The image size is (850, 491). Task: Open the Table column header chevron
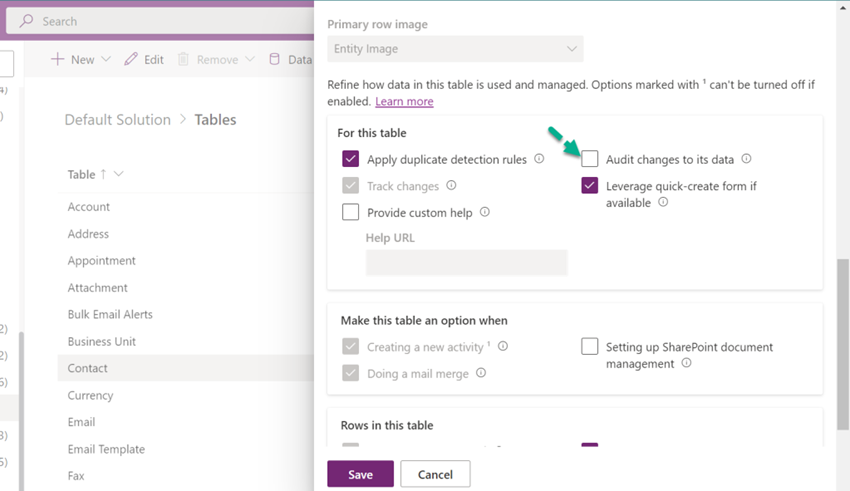click(x=119, y=174)
